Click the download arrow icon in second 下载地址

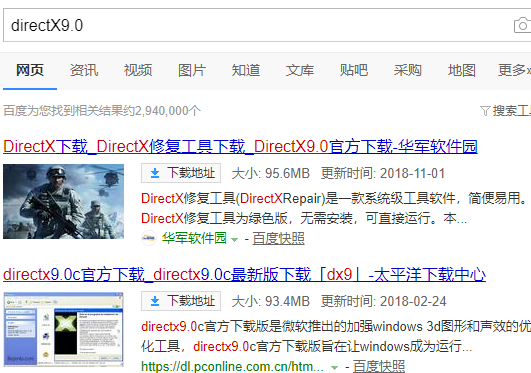[x=155, y=301]
